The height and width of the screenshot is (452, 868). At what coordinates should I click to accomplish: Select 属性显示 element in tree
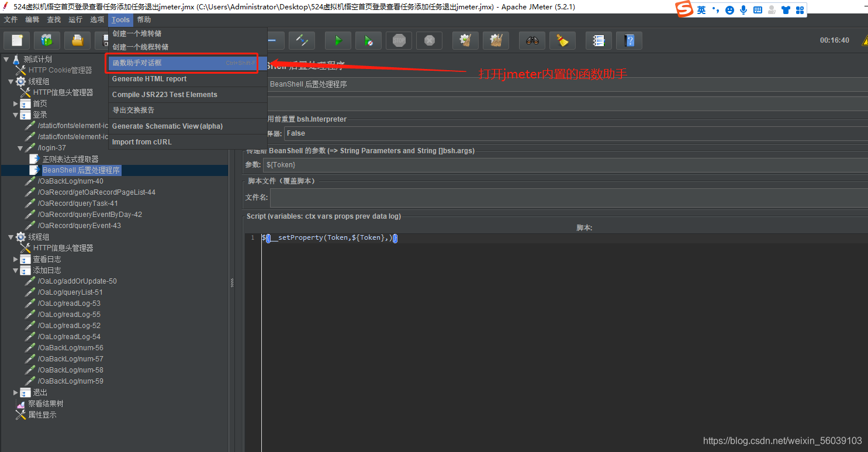(x=42, y=415)
